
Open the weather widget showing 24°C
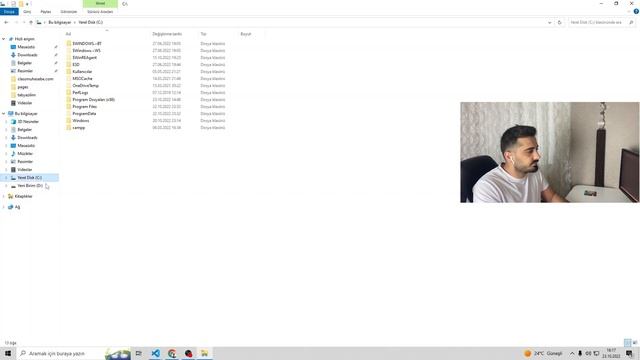[x=543, y=353]
